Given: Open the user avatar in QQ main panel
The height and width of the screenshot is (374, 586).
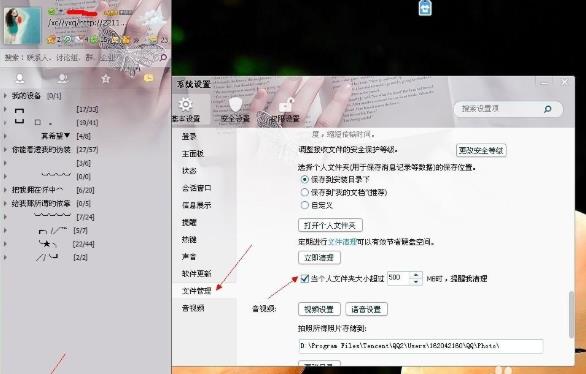Looking at the screenshot, I should click(22, 26).
